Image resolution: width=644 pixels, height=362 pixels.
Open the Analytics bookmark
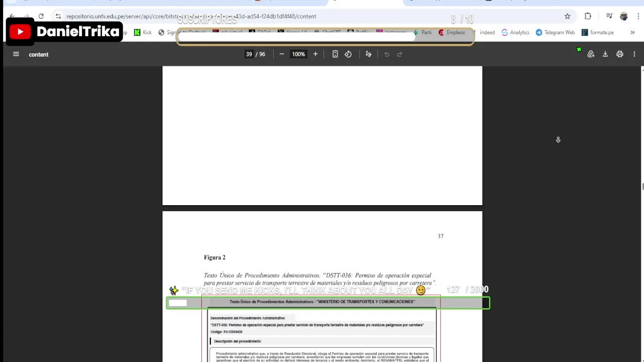(515, 32)
